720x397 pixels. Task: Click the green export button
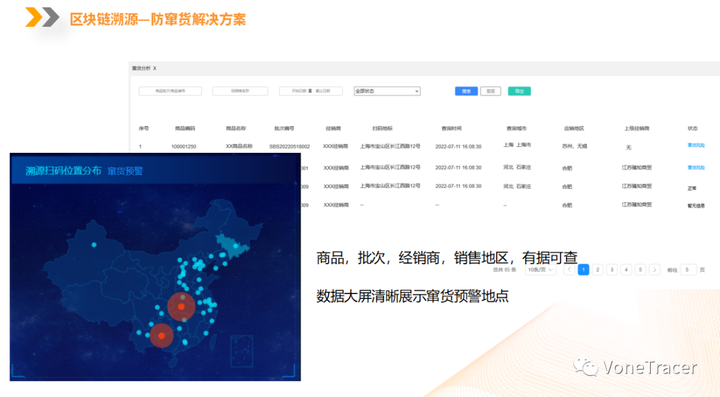point(519,91)
